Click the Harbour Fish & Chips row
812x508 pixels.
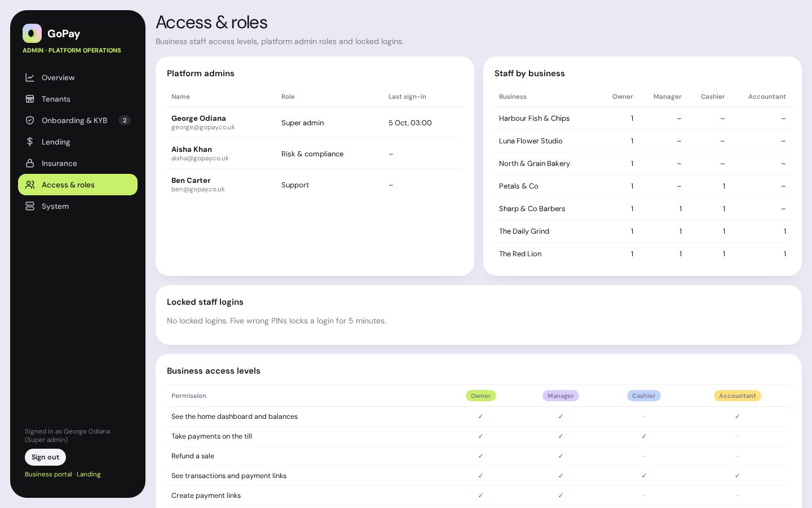642,119
